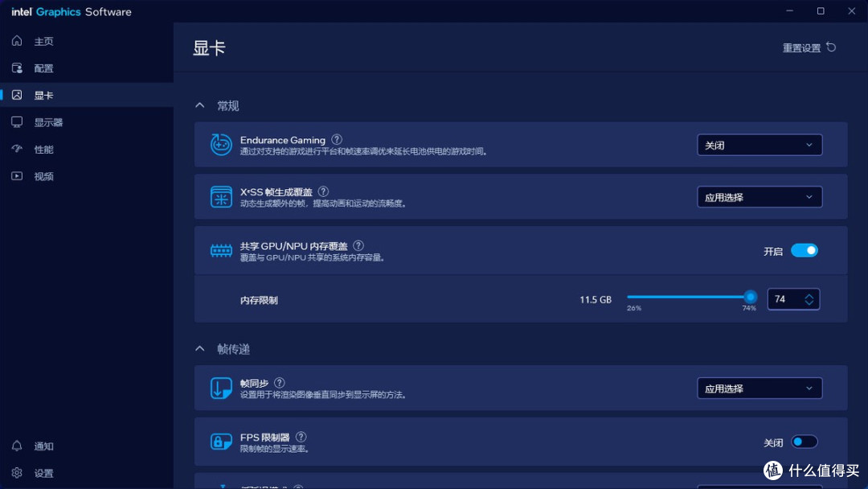
Task: Click the Endurance Gaming title text
Action: (x=282, y=140)
